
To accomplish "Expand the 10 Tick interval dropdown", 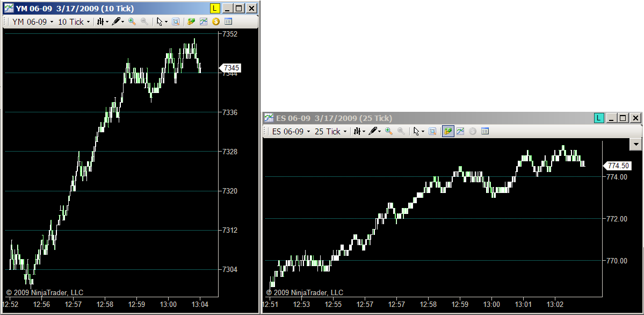I will click(88, 22).
